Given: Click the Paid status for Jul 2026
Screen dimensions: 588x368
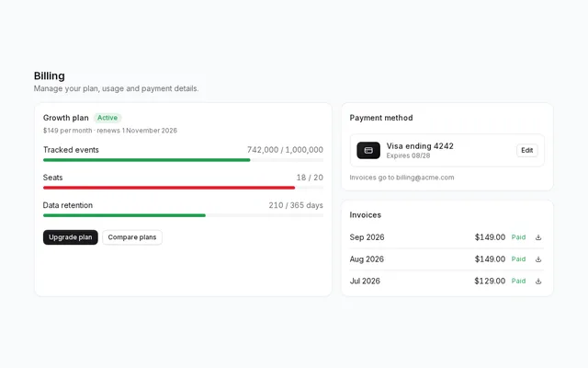Looking at the screenshot, I should tap(518, 281).
